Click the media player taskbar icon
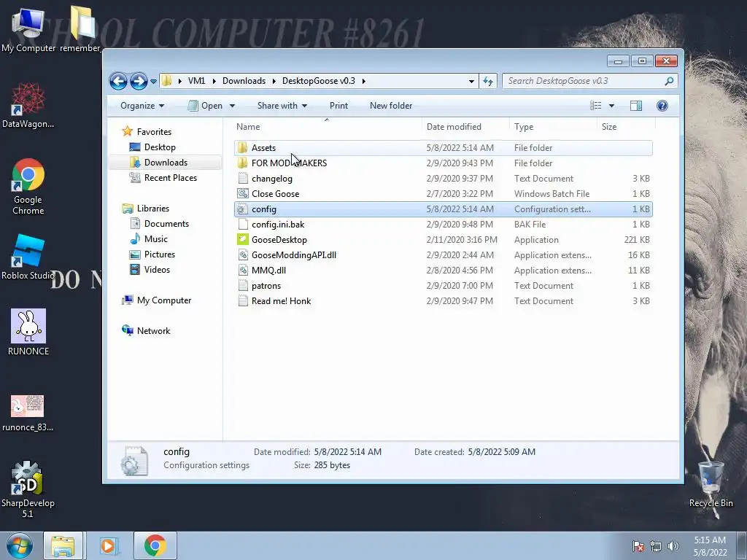Viewport: 747px width, 560px height. 109,545
